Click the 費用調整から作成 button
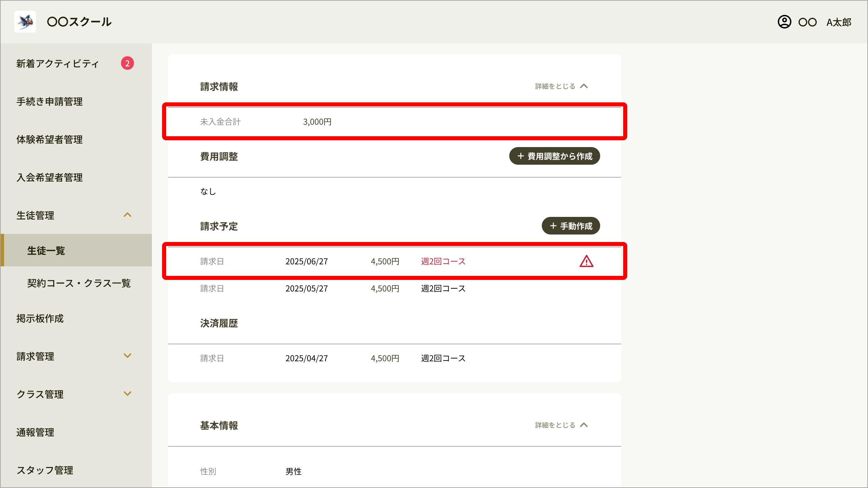Screen dimensions: 868x488 pyautogui.click(x=554, y=156)
